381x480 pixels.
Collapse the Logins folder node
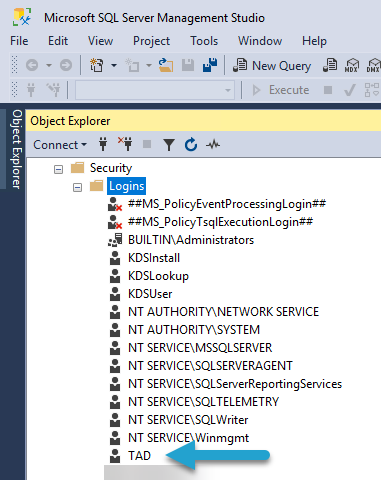click(77, 187)
